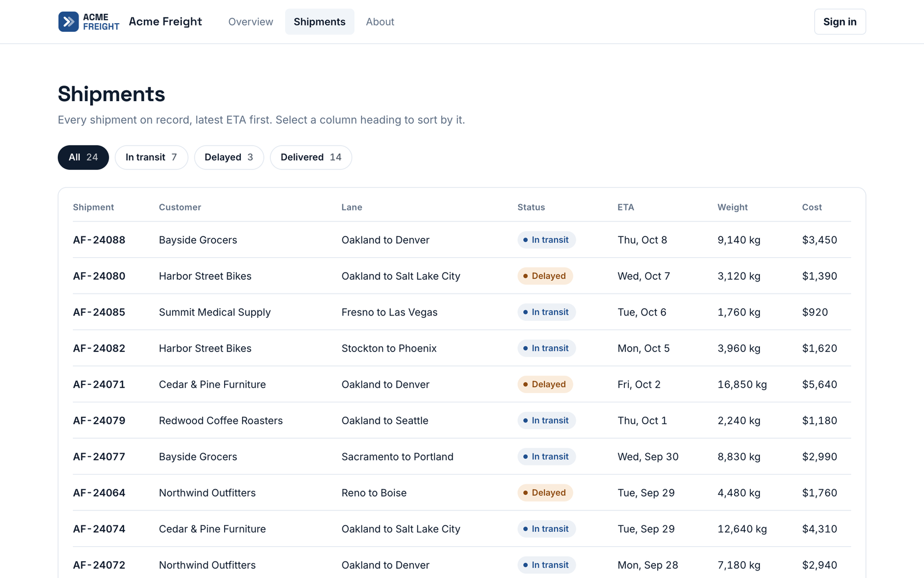
Task: Sort by the Cost column heading
Action: coord(812,208)
